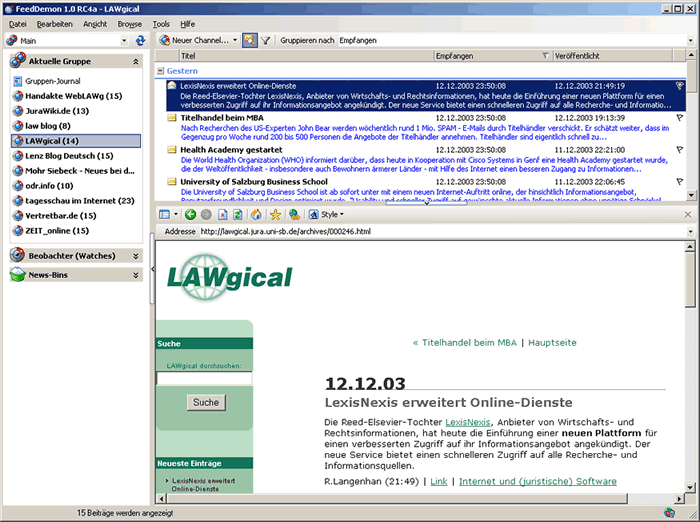
Task: Expand the Beobachter (Watches) panel
Action: coord(136,256)
